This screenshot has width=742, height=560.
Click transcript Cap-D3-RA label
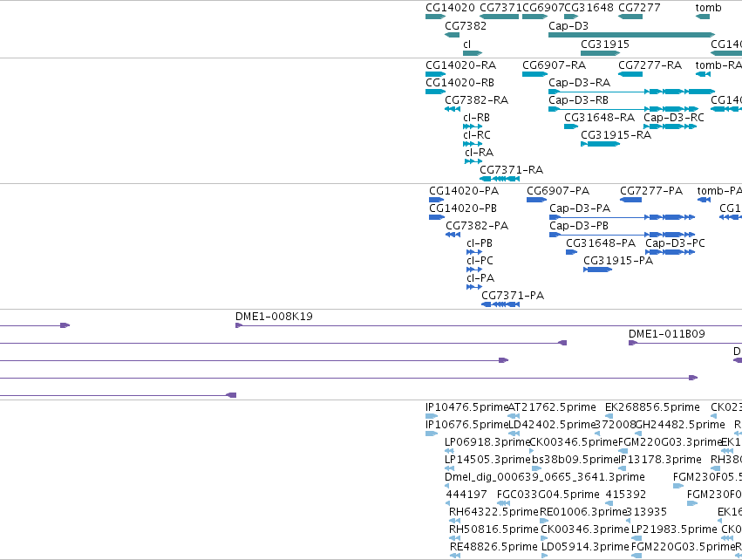coord(579,82)
